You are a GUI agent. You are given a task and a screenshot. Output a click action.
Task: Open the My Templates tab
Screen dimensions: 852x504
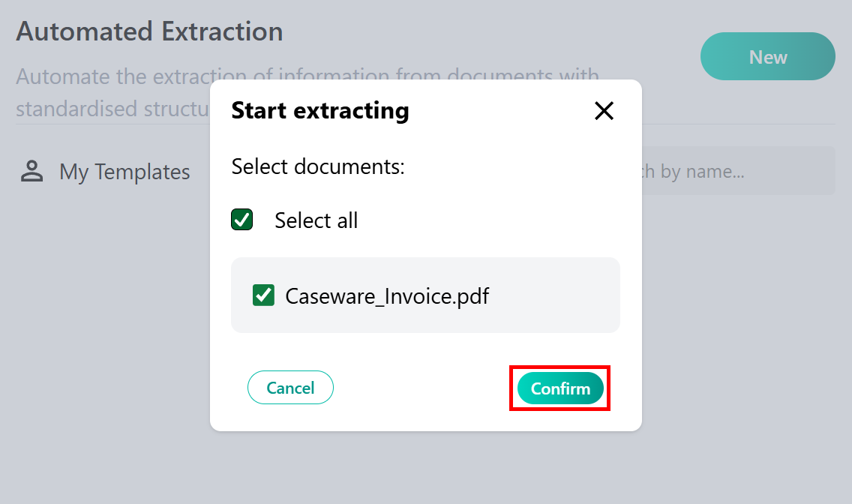[x=124, y=172]
